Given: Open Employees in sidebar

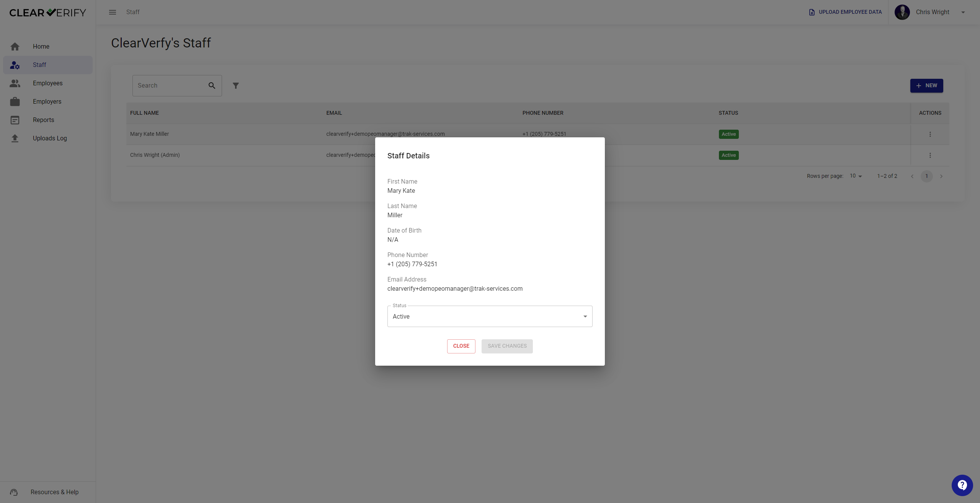Looking at the screenshot, I should (48, 83).
